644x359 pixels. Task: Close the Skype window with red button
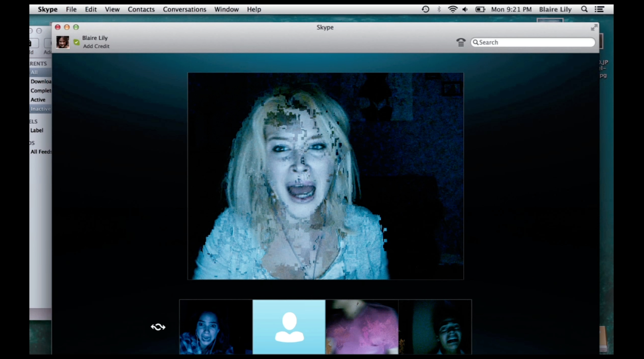tap(58, 27)
